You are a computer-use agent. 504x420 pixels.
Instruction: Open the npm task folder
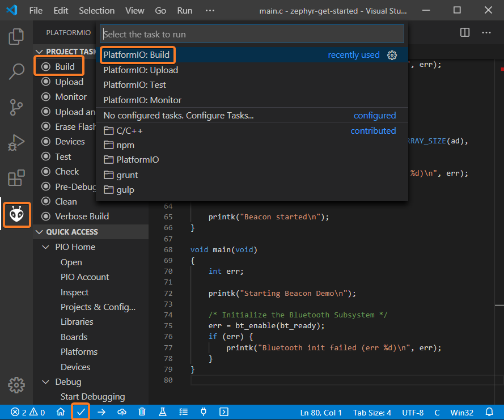(x=252, y=145)
